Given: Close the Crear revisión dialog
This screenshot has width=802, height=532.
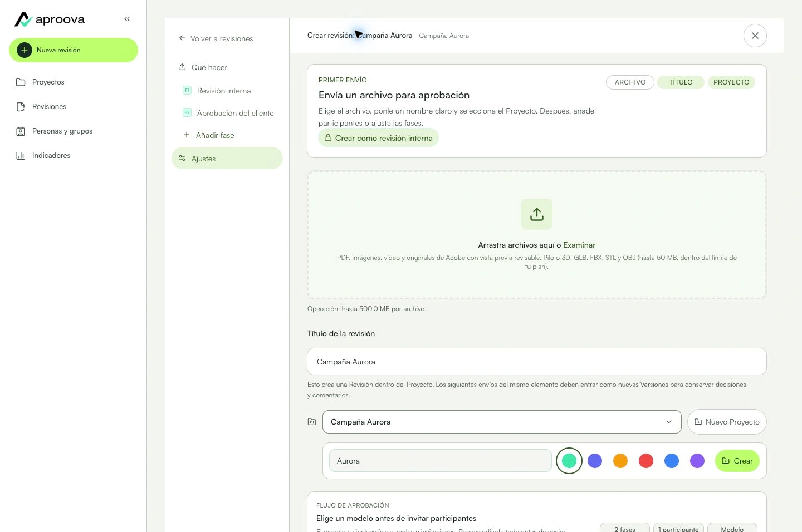Looking at the screenshot, I should click(x=755, y=36).
